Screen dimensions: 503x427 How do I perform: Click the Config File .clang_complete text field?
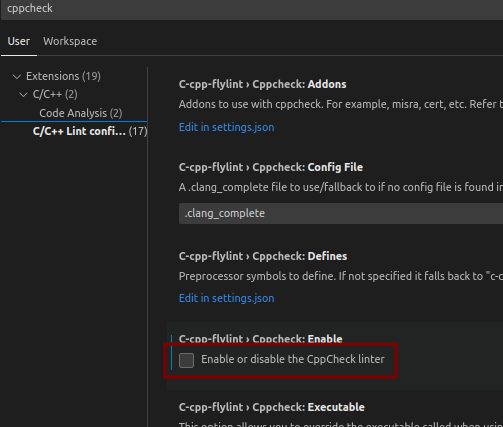[341, 213]
